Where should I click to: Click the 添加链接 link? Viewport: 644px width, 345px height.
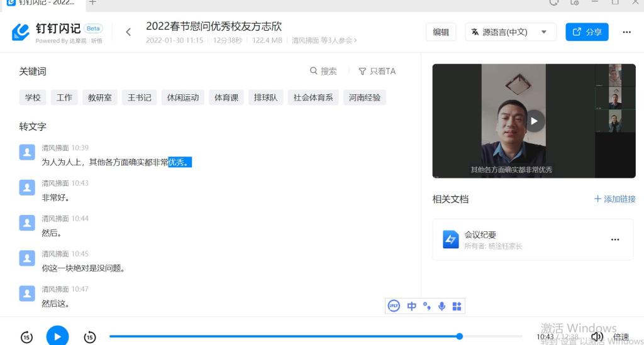click(x=614, y=199)
